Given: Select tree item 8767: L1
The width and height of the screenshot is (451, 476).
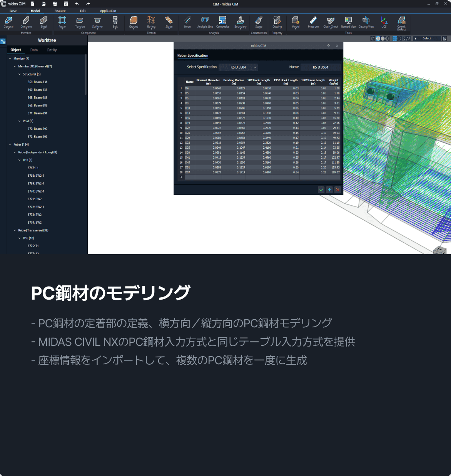Looking at the screenshot, I should pos(33,168).
